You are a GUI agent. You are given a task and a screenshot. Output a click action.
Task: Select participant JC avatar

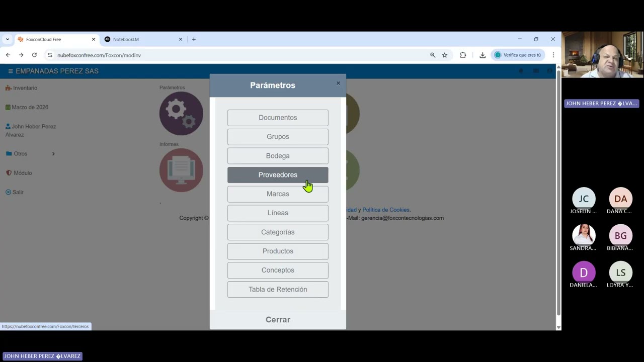point(584,199)
